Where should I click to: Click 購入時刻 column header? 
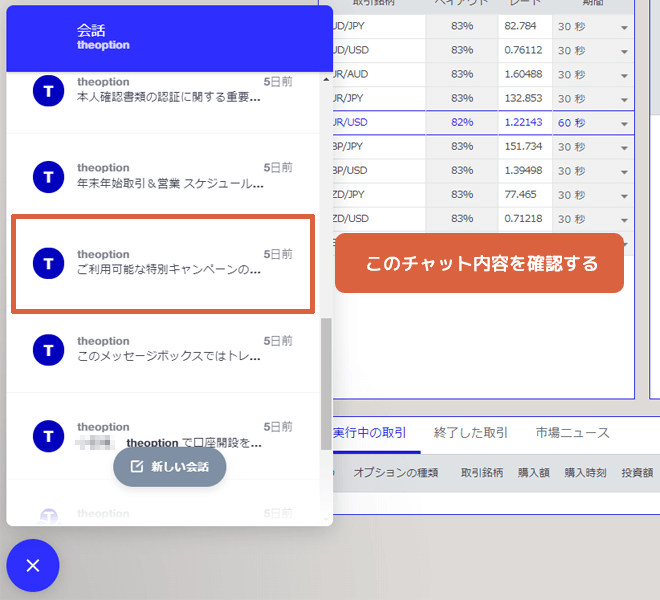585,473
